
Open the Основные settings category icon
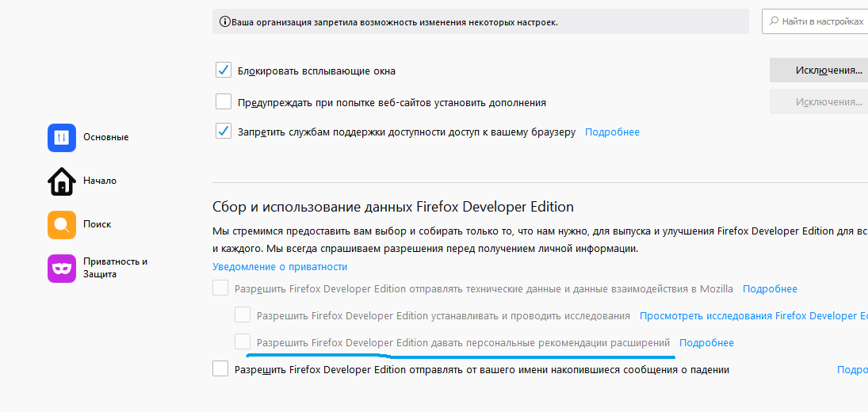click(62, 137)
